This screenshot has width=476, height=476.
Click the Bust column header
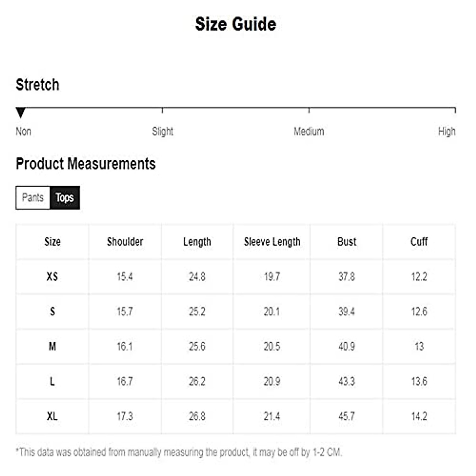point(347,242)
